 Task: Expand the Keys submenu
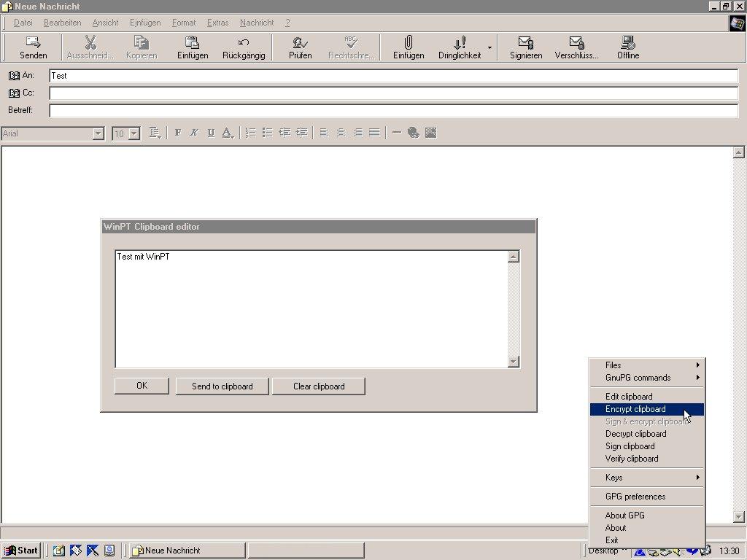coord(647,477)
